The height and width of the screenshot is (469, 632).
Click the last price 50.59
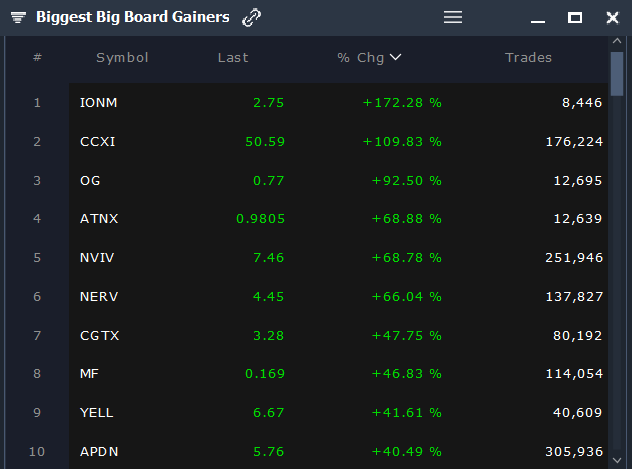coord(265,142)
